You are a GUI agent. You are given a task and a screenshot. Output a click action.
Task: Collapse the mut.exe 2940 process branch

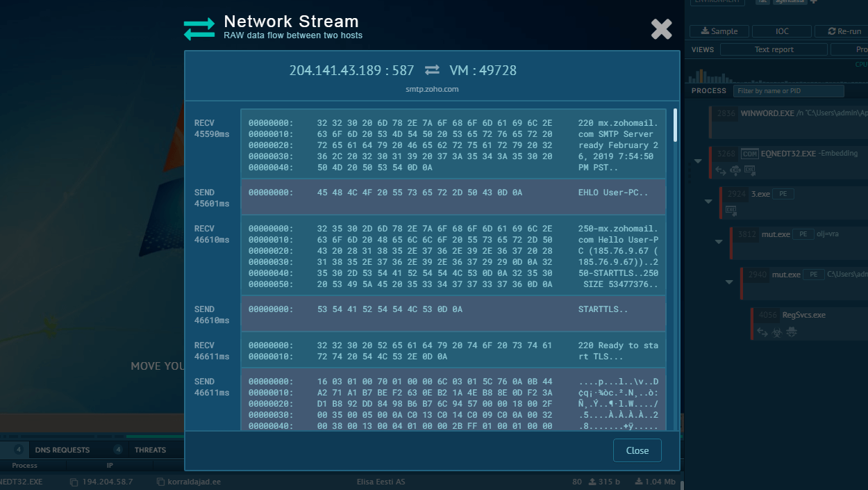729,282
